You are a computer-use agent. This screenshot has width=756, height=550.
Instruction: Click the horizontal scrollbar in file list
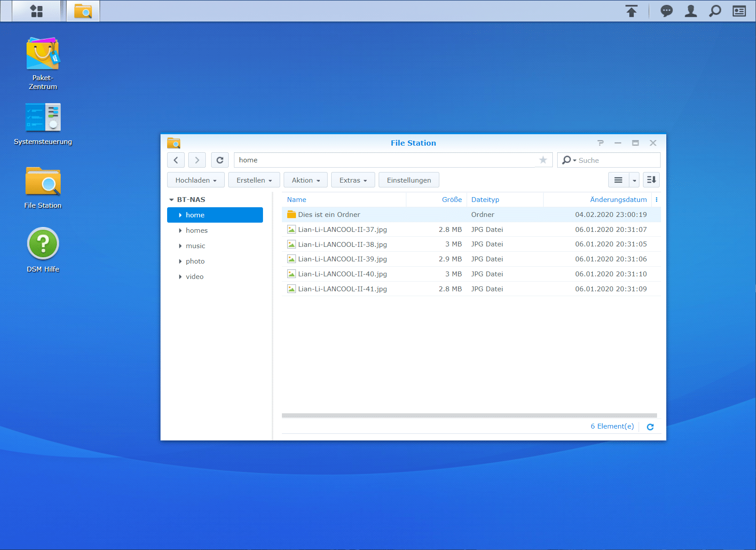coord(469,415)
